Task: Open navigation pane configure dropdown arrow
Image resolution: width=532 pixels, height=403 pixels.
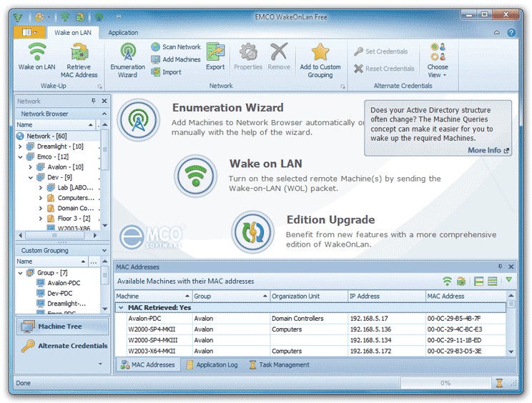Action: pos(100,364)
